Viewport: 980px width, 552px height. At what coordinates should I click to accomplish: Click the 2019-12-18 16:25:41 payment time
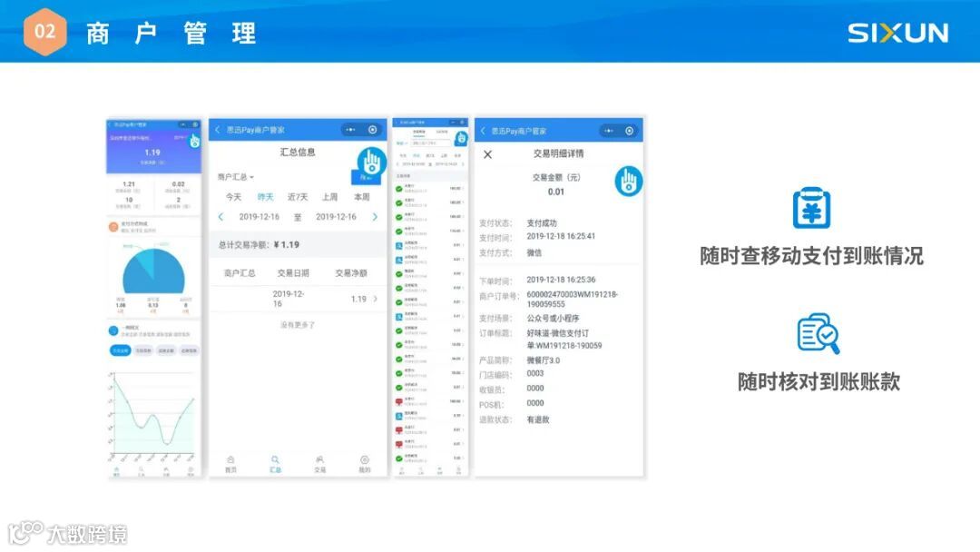tap(561, 236)
